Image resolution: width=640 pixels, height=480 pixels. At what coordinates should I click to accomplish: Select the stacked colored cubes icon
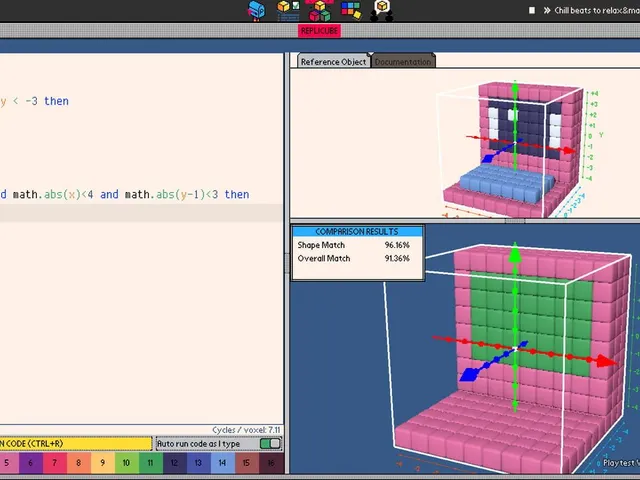click(320, 10)
